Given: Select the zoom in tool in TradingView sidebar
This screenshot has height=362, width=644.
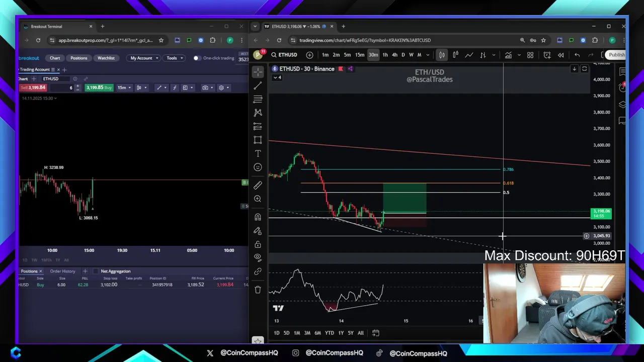Looking at the screenshot, I should [x=258, y=199].
